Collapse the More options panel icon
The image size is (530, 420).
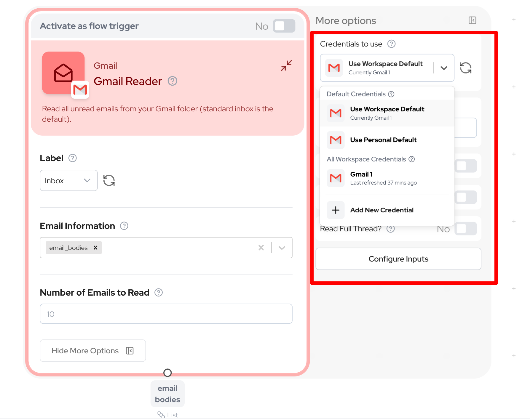point(472,20)
